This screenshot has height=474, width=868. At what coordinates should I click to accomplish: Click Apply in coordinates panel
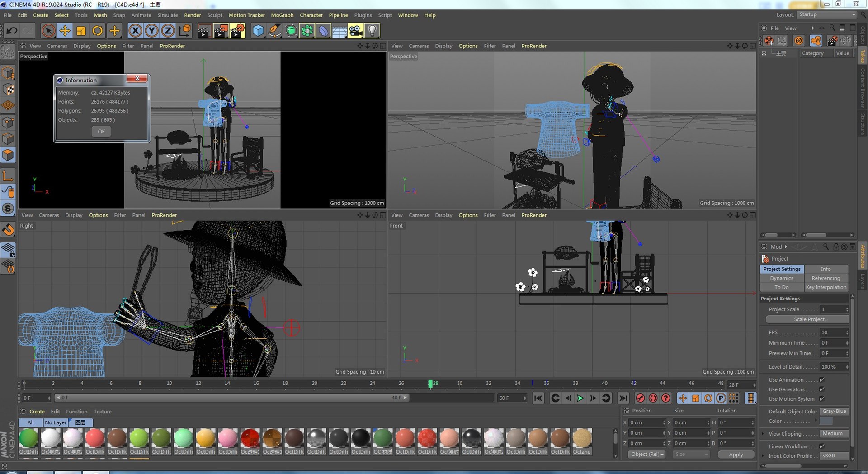click(736, 455)
